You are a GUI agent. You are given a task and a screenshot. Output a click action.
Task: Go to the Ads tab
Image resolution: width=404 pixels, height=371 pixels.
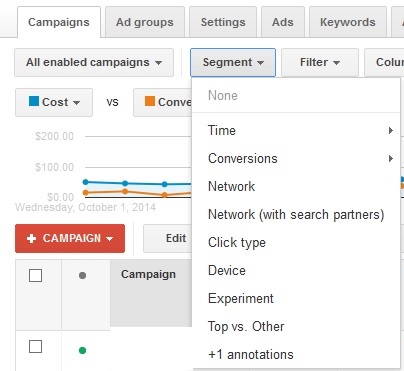pos(283,22)
